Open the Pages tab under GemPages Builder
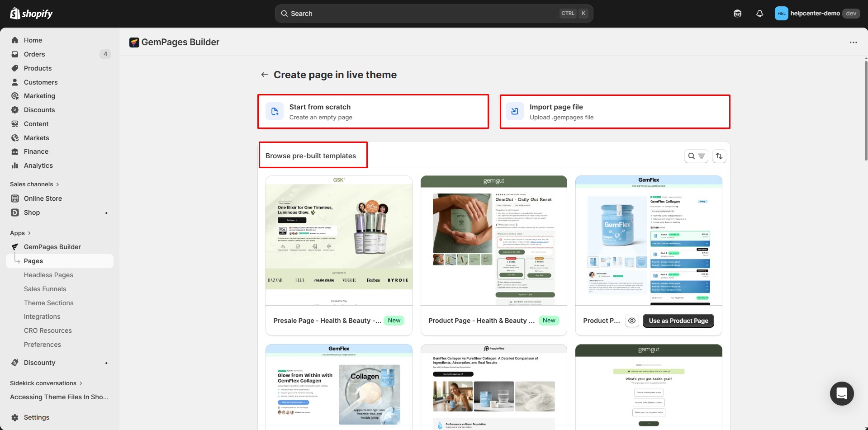 (x=33, y=261)
